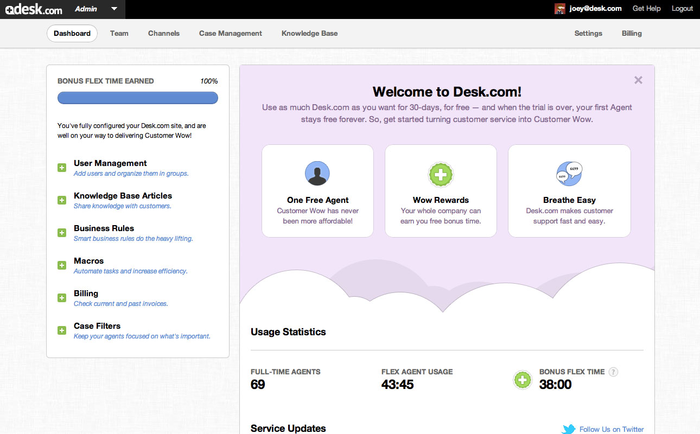Click the One Free Agent person icon
This screenshot has height=434, width=700.
[x=317, y=173]
